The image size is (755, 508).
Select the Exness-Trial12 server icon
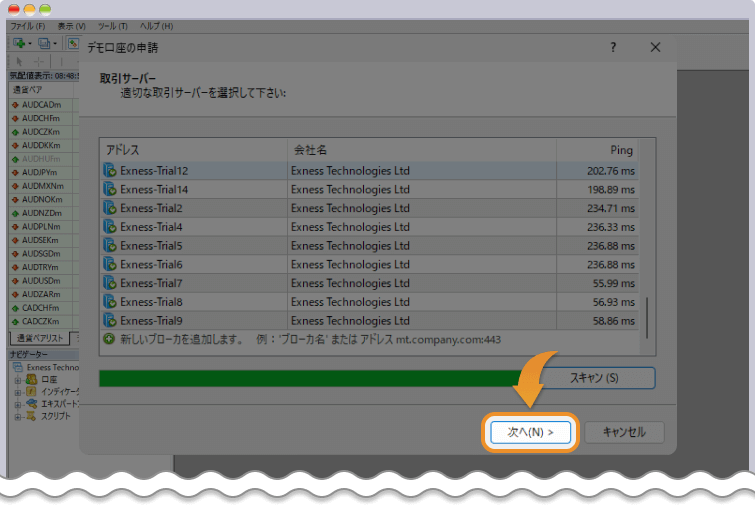click(110, 171)
